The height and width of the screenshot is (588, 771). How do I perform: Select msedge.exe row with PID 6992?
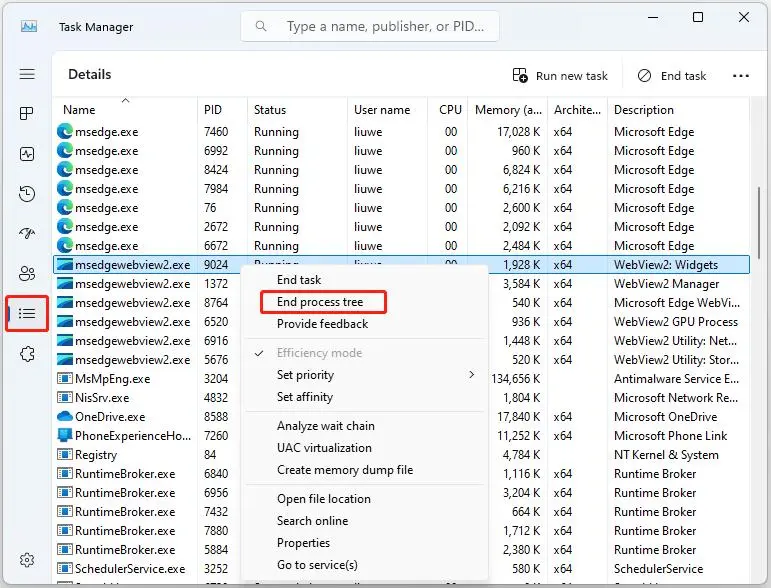tap(401, 151)
